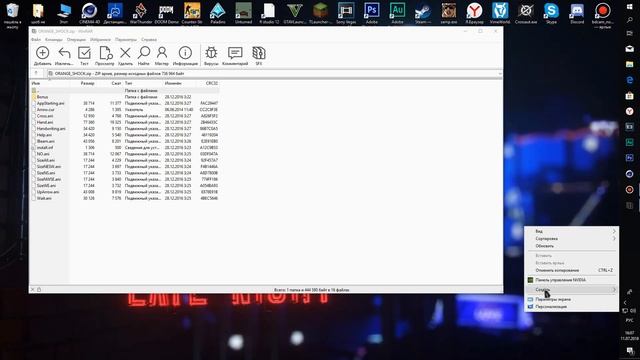Select the install.inf file

tap(125, 148)
